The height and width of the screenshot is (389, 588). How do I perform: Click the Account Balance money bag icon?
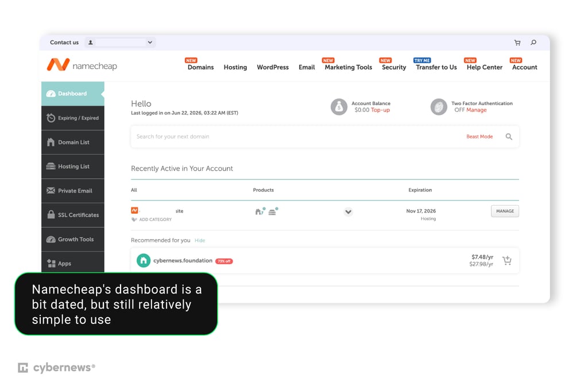(339, 107)
